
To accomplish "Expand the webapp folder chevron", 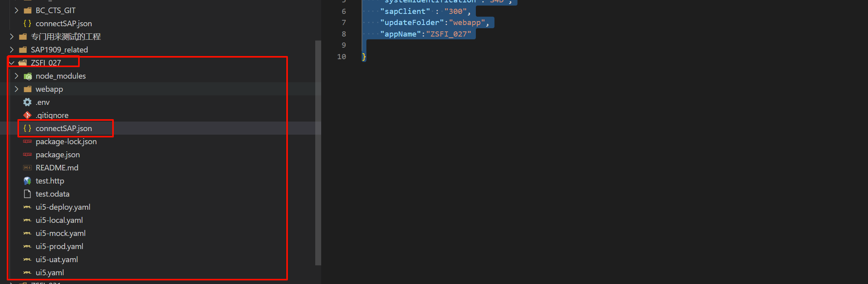I will click(x=16, y=89).
